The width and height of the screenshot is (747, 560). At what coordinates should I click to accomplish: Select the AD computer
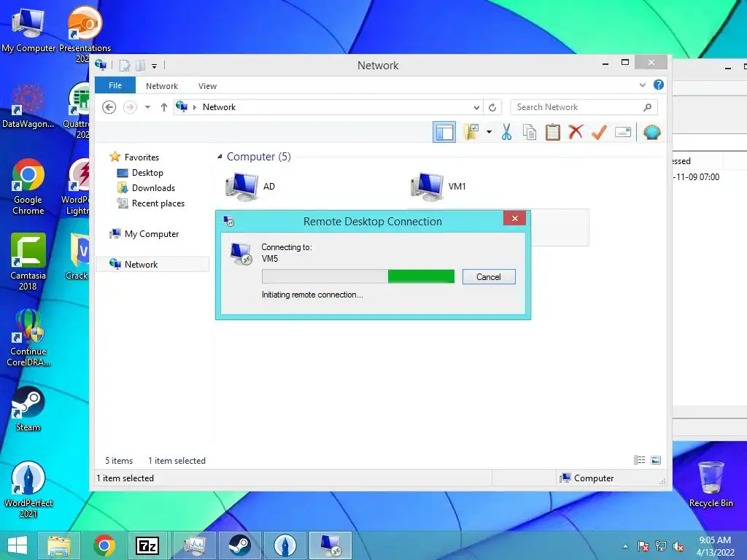tap(250, 187)
